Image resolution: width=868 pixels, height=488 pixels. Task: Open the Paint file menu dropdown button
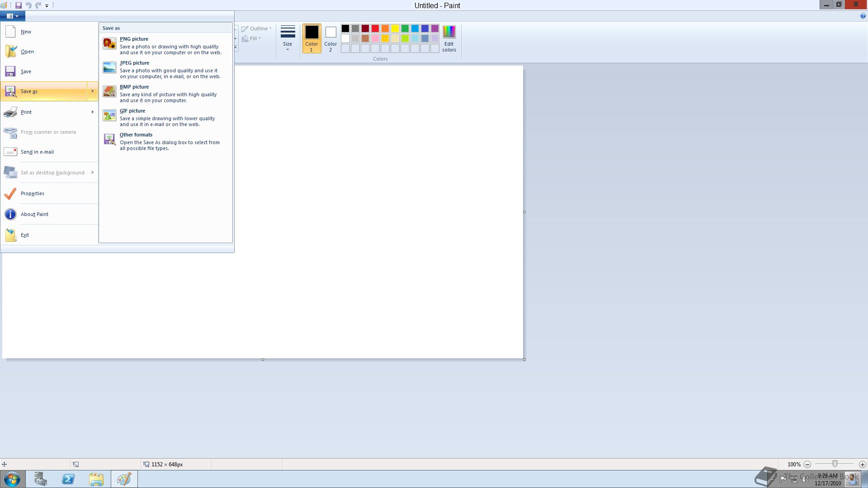[13, 16]
